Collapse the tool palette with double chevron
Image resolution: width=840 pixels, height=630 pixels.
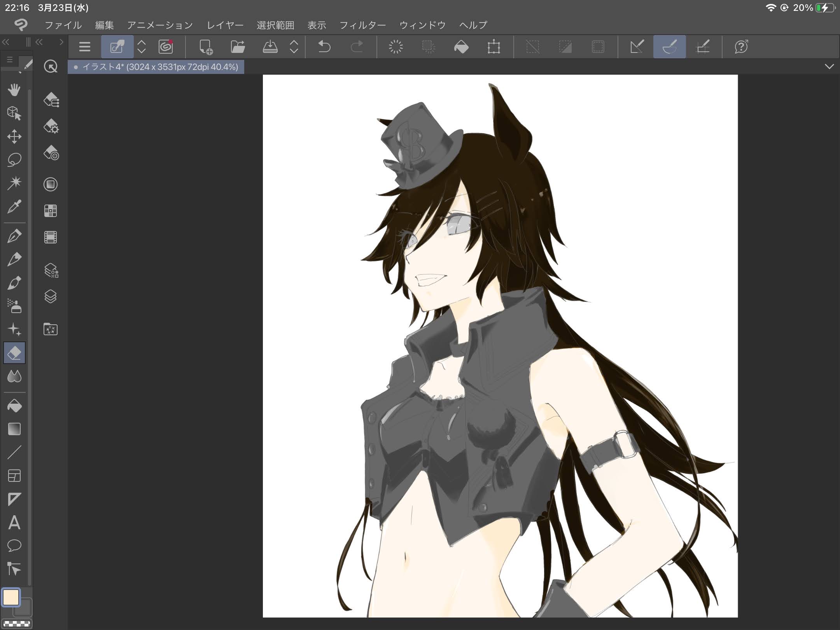pyautogui.click(x=5, y=42)
